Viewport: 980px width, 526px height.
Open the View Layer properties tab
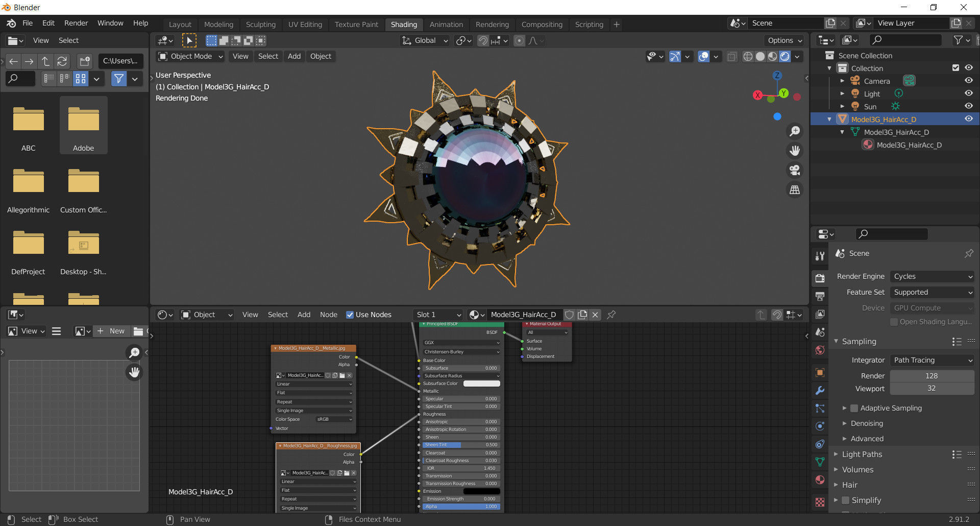click(x=820, y=314)
